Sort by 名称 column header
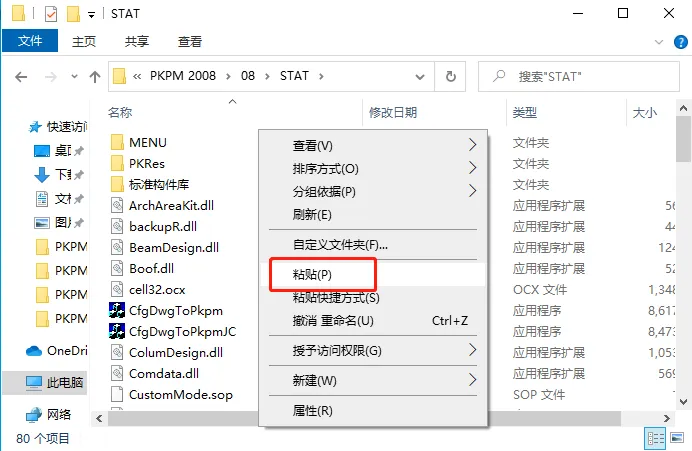 (x=120, y=113)
